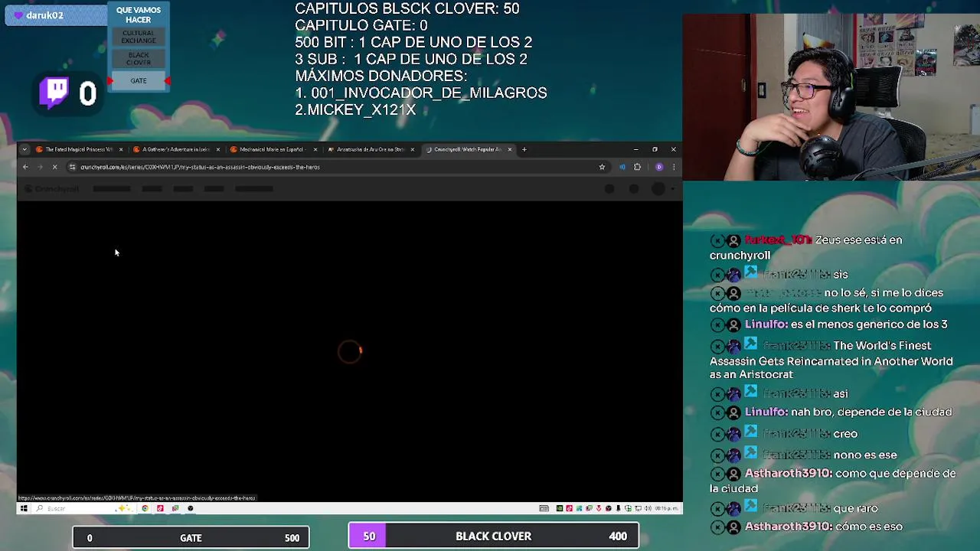The image size is (980, 551).
Task: Click the blue media control toolbar icon
Action: [x=622, y=167]
